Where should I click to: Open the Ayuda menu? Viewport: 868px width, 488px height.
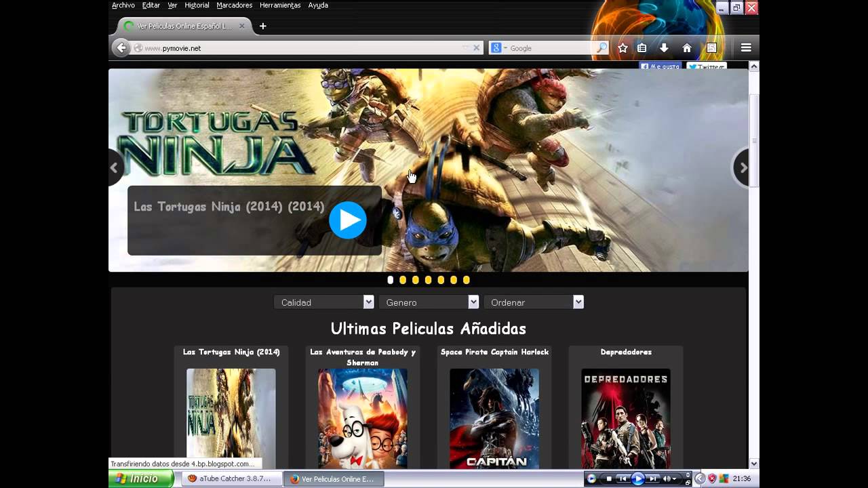[x=318, y=5]
